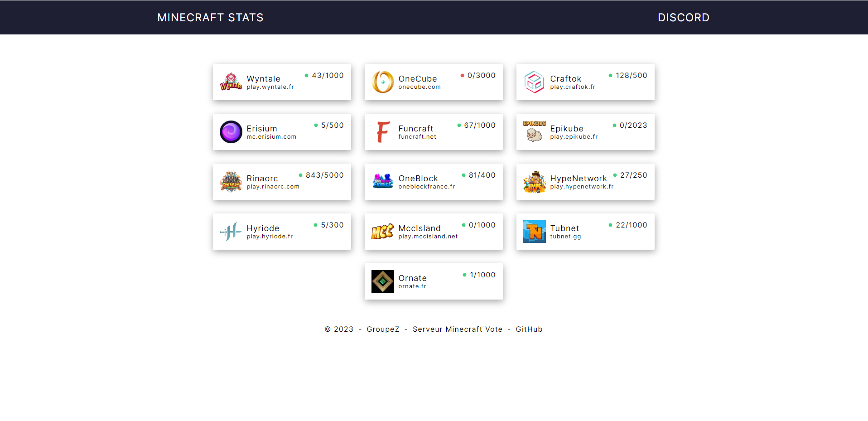This screenshot has width=868, height=421.
Task: Click the red Funcraft F logo
Action: click(382, 132)
